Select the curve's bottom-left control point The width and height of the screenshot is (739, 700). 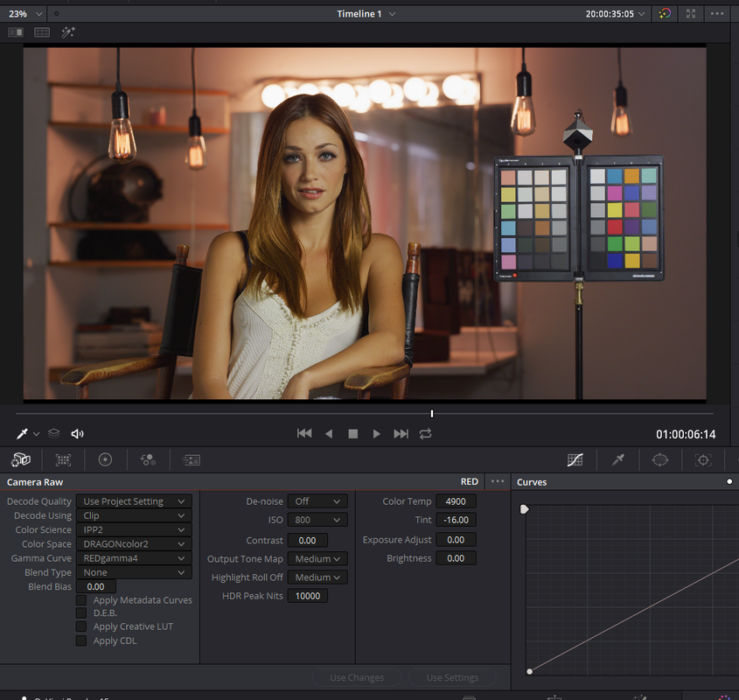(529, 671)
